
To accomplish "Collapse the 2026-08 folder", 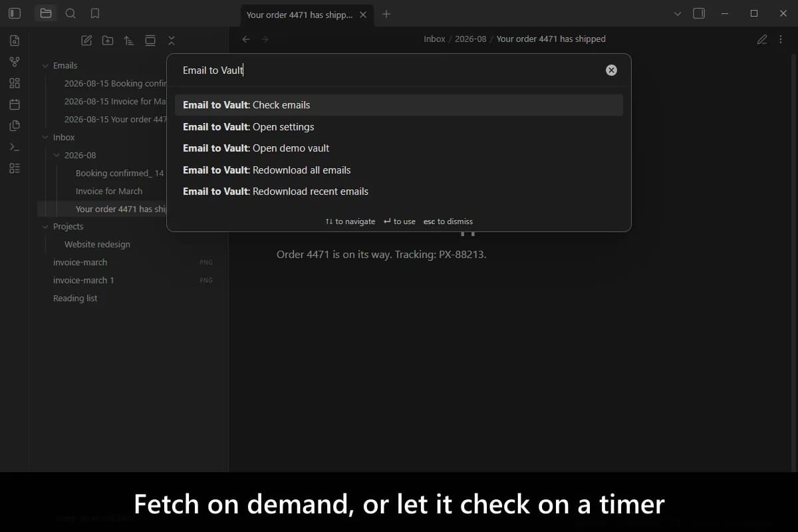I will click(57, 155).
